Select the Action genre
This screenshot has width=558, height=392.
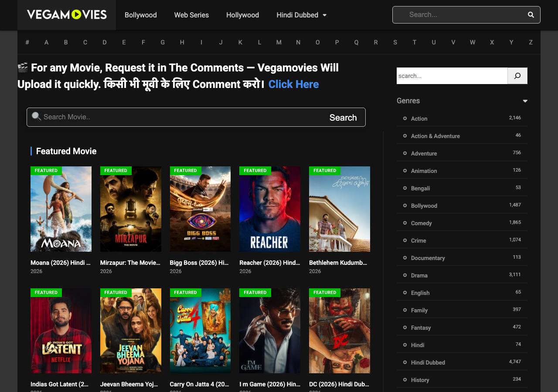419,118
